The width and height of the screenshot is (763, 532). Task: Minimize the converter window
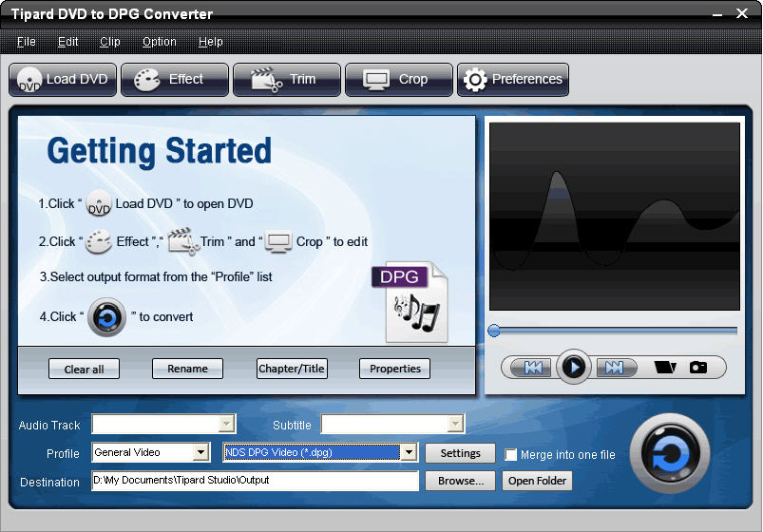pos(717,14)
